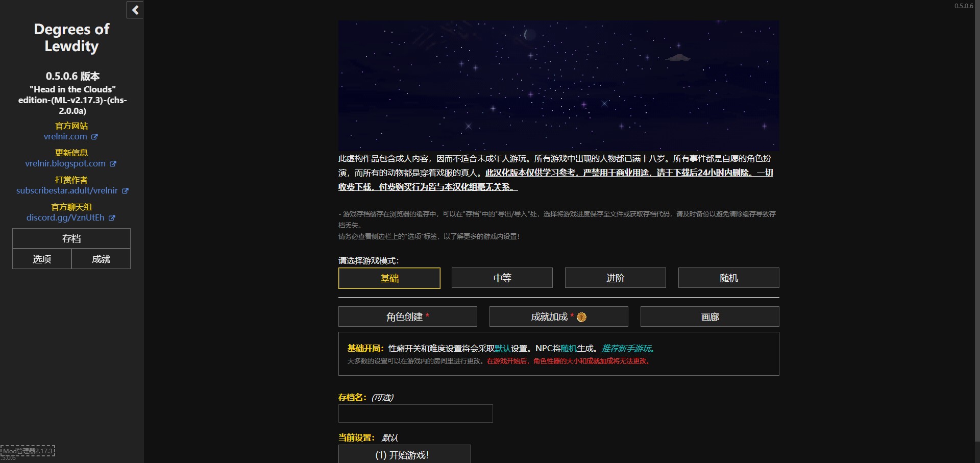Click the 当前设置 label
The width and height of the screenshot is (980, 463).
click(356, 437)
